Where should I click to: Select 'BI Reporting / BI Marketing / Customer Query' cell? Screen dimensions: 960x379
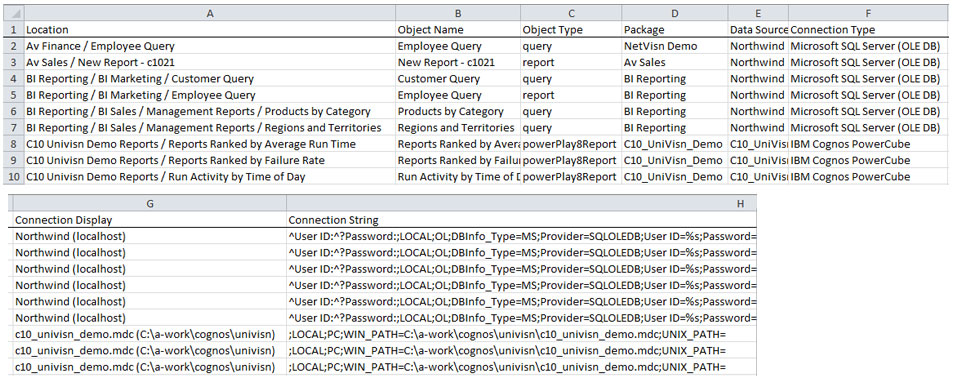coord(209,78)
